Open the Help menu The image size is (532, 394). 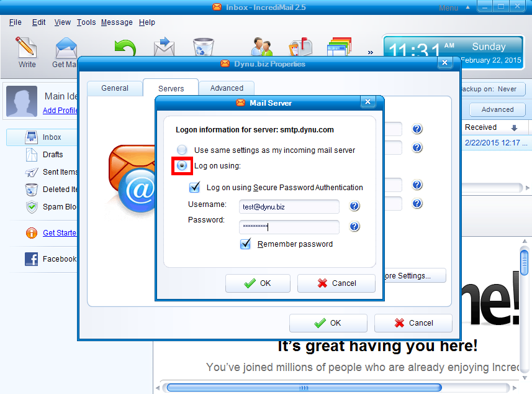pyautogui.click(x=147, y=22)
